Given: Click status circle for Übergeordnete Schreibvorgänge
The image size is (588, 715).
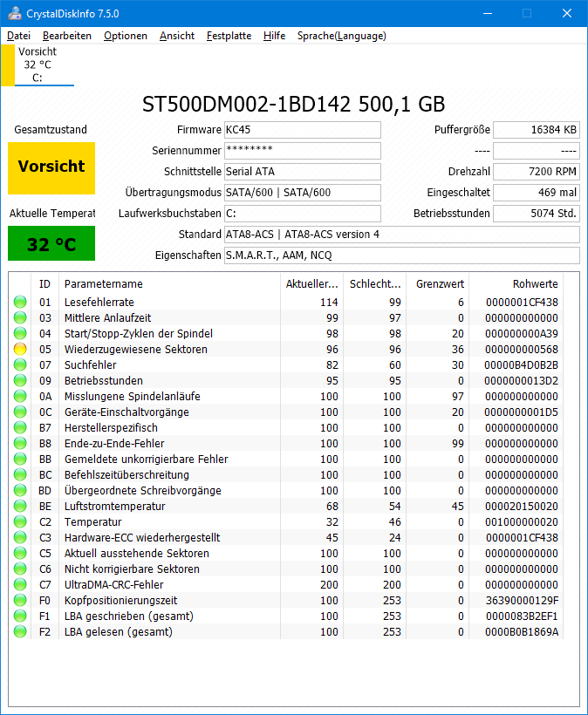Looking at the screenshot, I should click(x=20, y=490).
